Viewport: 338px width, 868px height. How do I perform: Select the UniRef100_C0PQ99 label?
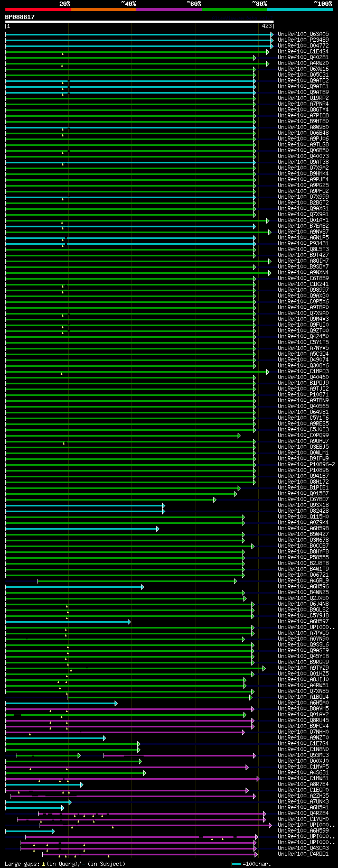tap(303, 436)
